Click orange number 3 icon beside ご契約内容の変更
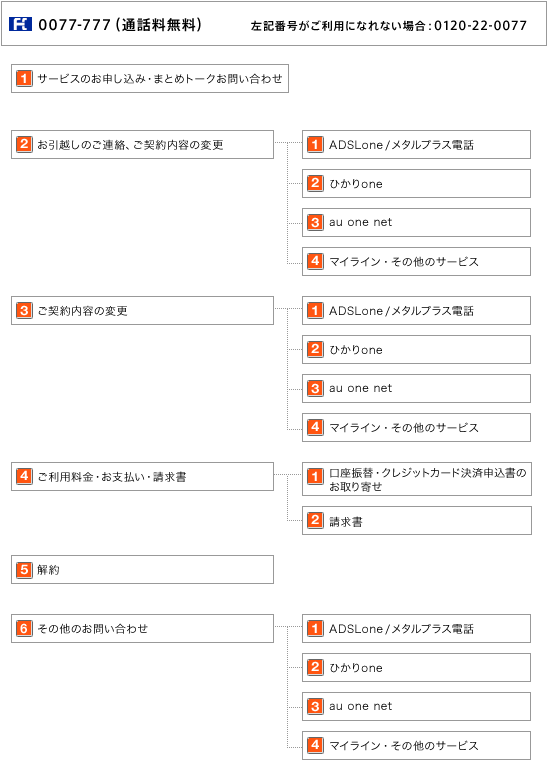547x761 pixels. pos(24,310)
